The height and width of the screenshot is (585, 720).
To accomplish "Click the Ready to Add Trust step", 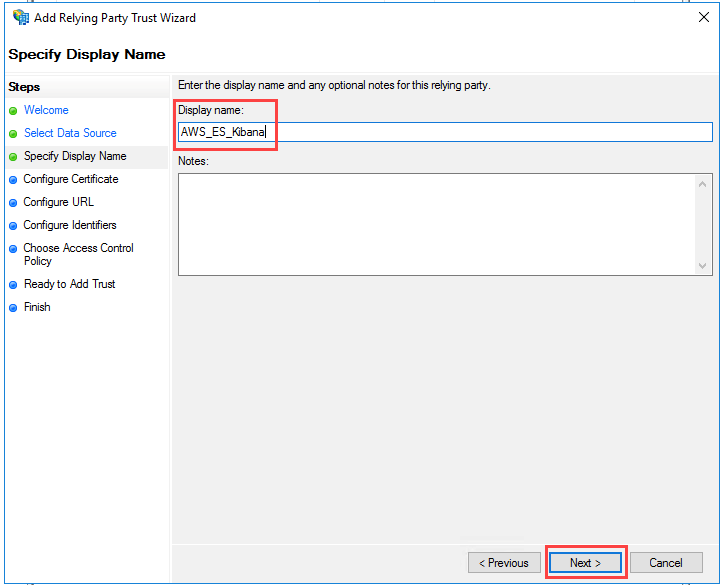I will click(69, 284).
